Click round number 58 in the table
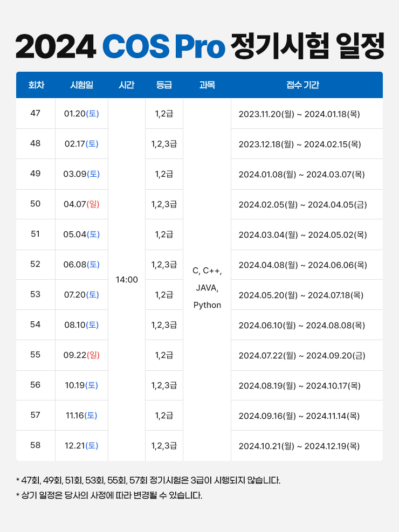Image resolution: width=399 pixels, height=532 pixels. (36, 445)
